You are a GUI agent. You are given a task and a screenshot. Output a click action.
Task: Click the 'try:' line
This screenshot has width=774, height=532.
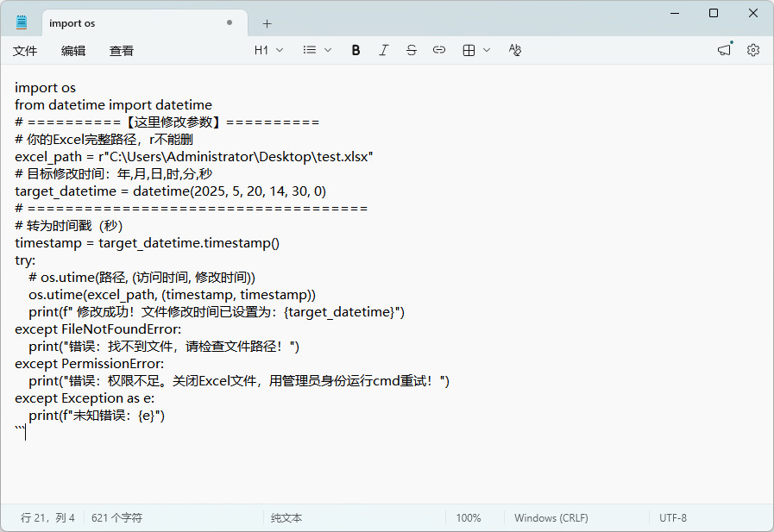pos(25,260)
